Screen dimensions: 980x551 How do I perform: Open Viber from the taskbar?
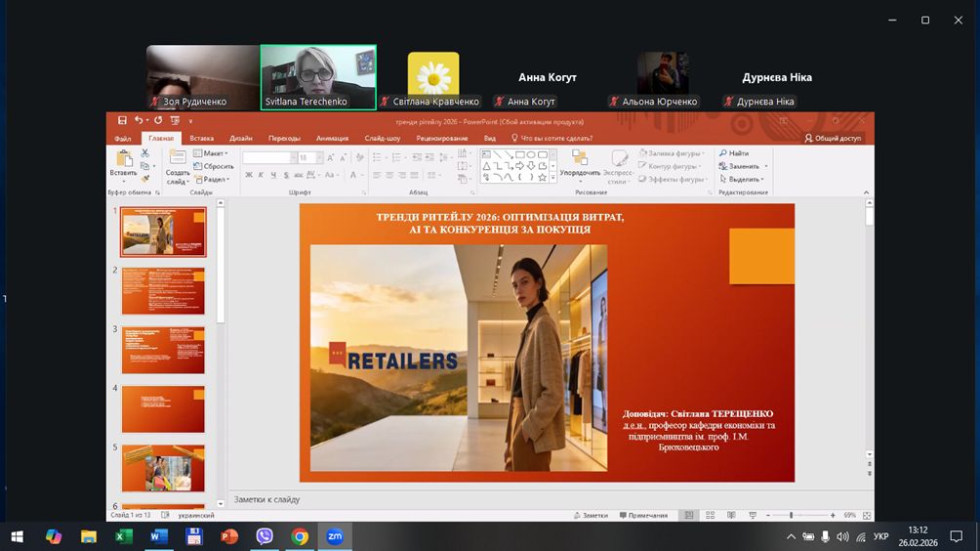point(265,536)
